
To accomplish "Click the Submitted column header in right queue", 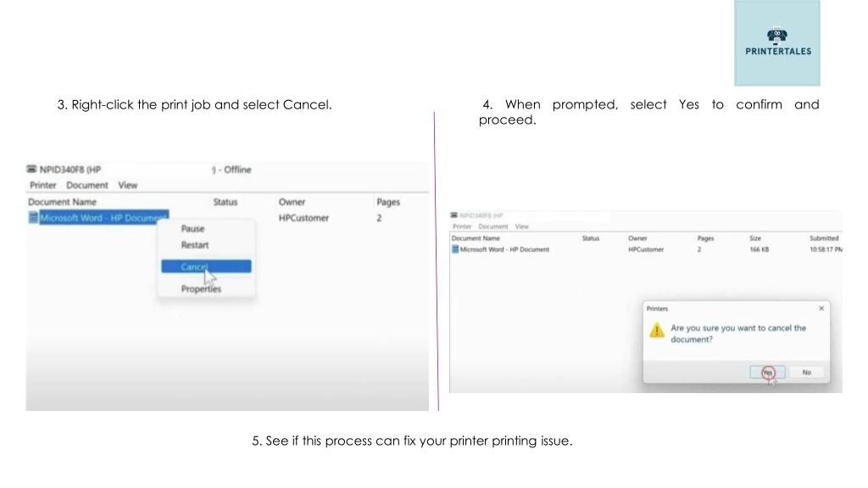I will pyautogui.click(x=824, y=238).
